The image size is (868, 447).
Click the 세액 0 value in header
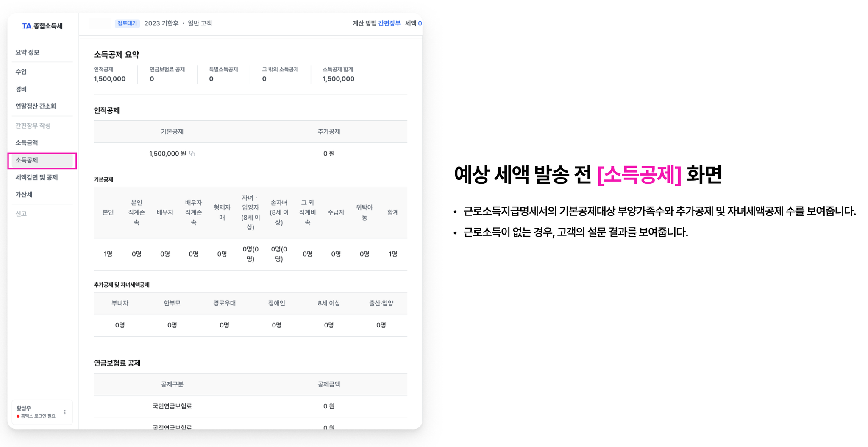coord(413,23)
